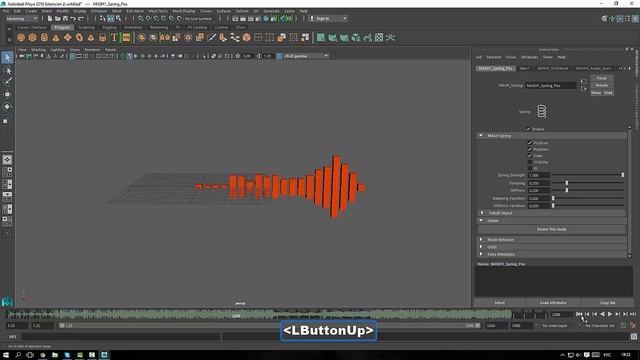The height and width of the screenshot is (360, 640).
Task: Click the Multi-Cut knife shelf icon
Action: click(x=211, y=38)
